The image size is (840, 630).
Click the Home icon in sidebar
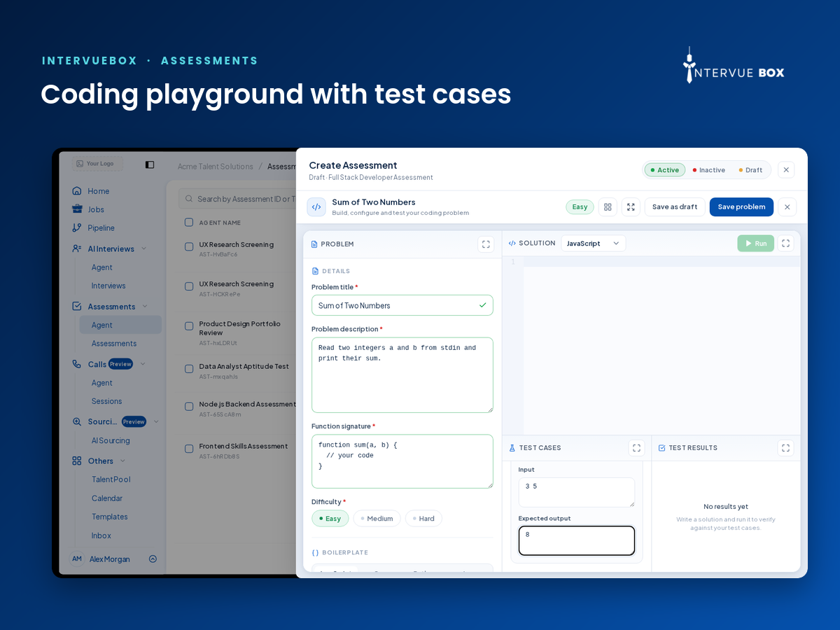(x=77, y=191)
